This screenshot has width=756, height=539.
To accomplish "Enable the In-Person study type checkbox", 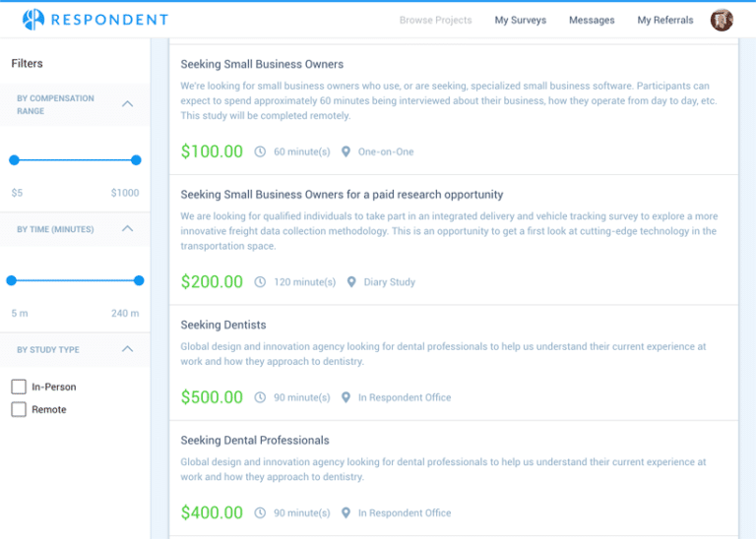I will (x=19, y=387).
